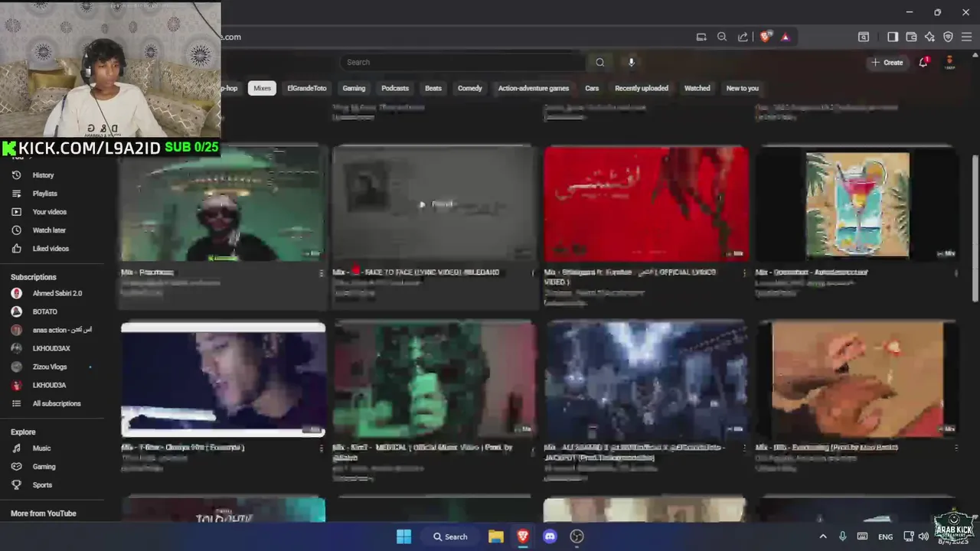Select the Cars filter chip
The image size is (980, 551).
tap(592, 88)
